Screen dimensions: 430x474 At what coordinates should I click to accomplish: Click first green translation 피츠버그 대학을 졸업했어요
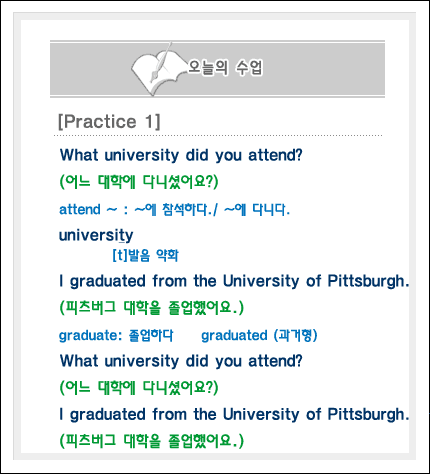[x=152, y=307]
